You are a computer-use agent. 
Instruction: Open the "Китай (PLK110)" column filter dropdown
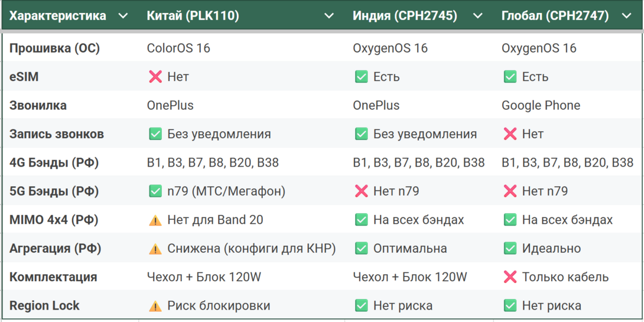(329, 16)
